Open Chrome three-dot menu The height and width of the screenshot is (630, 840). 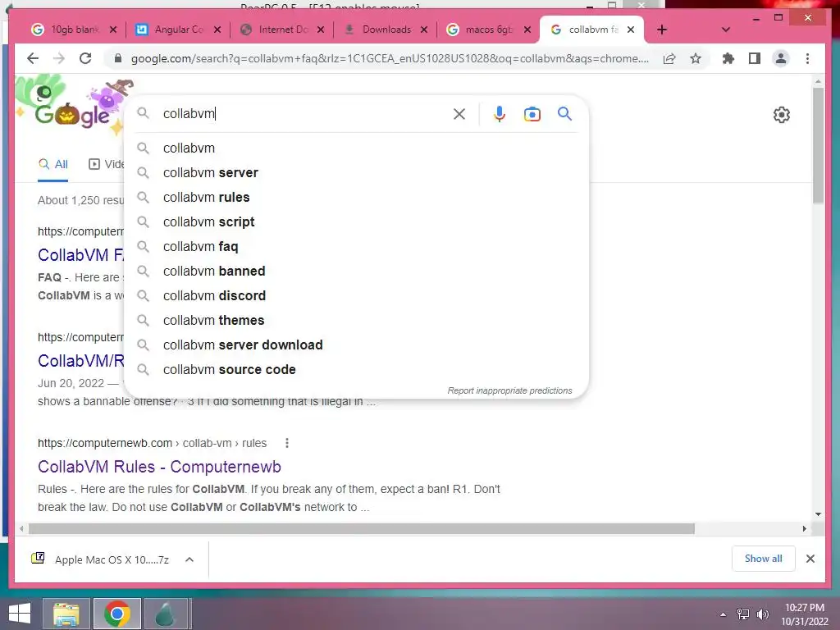point(807,58)
